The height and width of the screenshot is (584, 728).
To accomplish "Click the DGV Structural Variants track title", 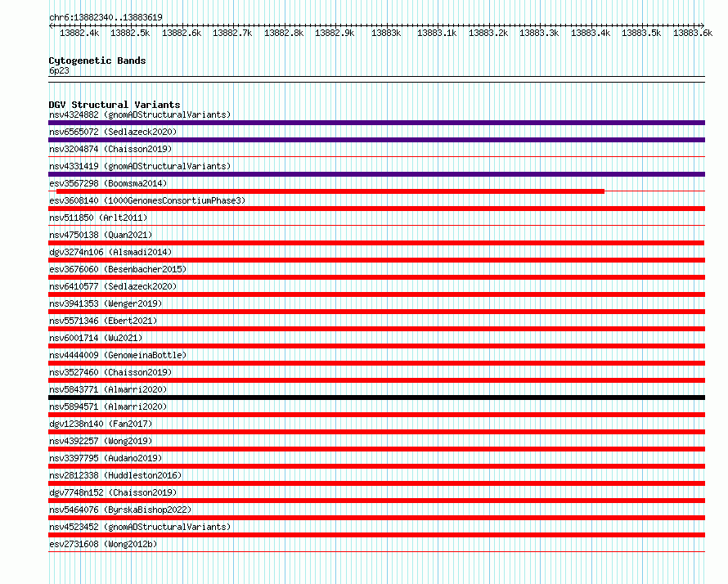I will coord(115,105).
